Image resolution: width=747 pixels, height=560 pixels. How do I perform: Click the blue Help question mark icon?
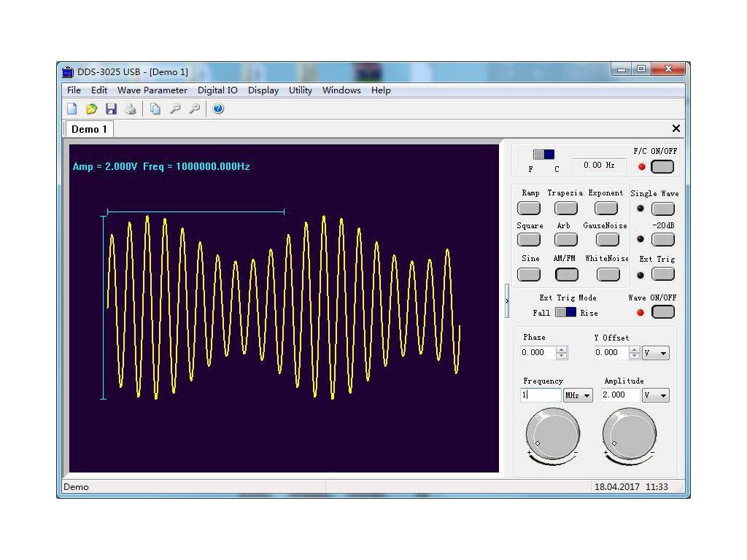coord(218,109)
